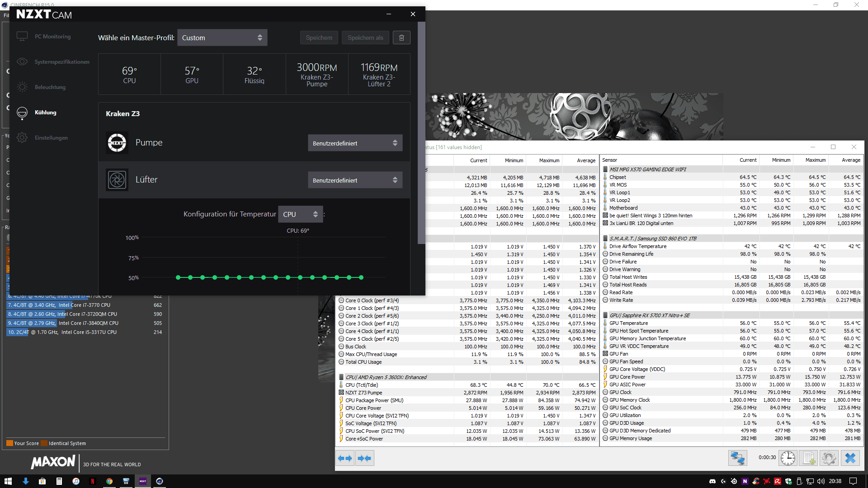Screen dimensions: 868x488
Task: Click the Speichern button
Action: pyautogui.click(x=319, y=38)
